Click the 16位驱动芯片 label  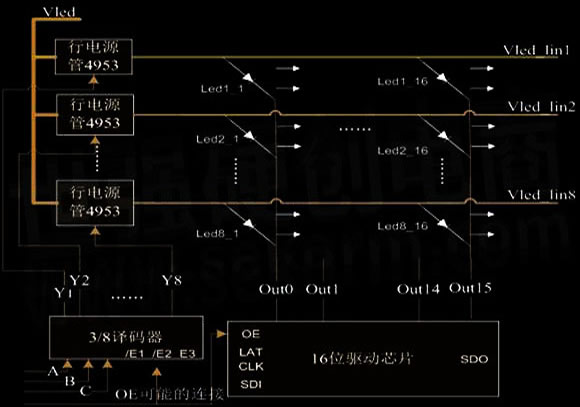(x=361, y=359)
